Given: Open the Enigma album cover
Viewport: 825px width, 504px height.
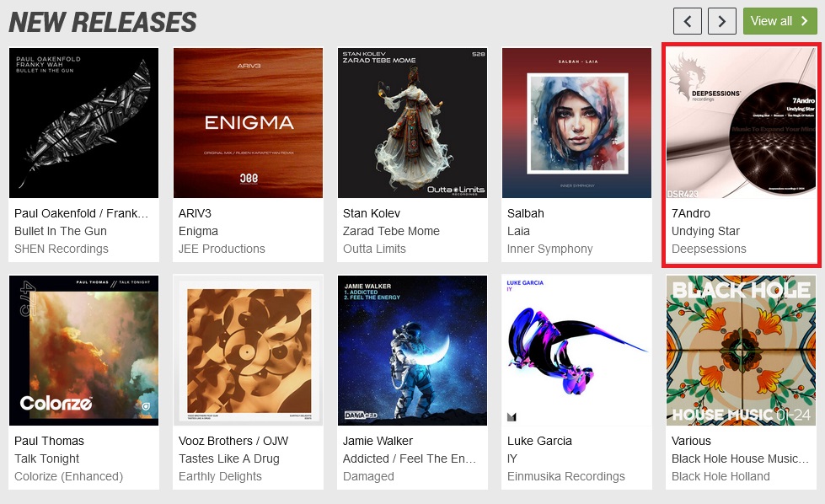Looking at the screenshot, I should (249, 123).
